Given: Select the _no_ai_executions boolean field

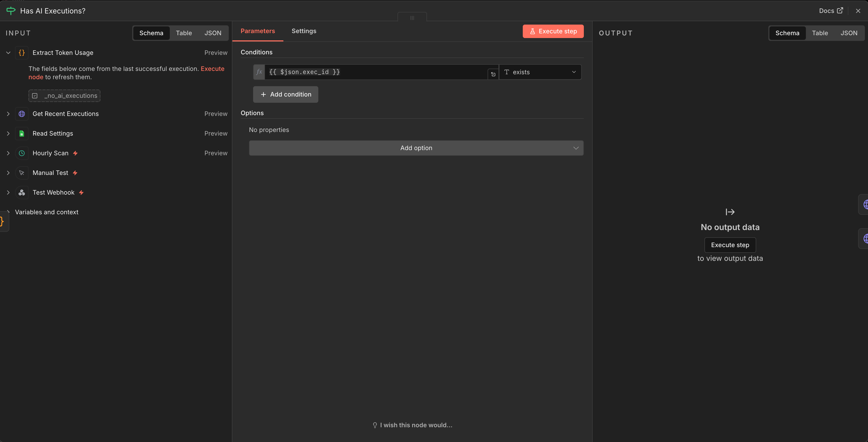Looking at the screenshot, I should pos(64,96).
